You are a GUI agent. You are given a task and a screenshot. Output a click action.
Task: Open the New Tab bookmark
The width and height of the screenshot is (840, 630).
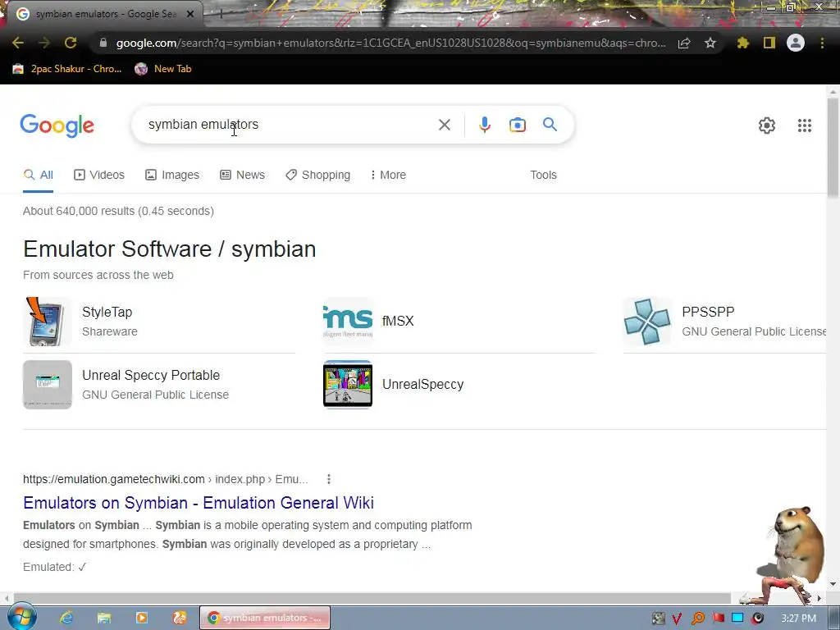click(163, 69)
